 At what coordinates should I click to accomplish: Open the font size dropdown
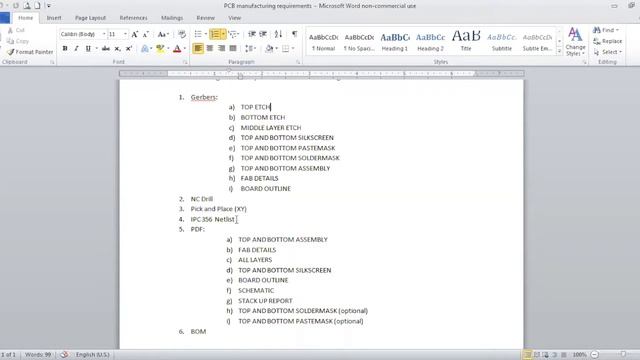click(125, 34)
